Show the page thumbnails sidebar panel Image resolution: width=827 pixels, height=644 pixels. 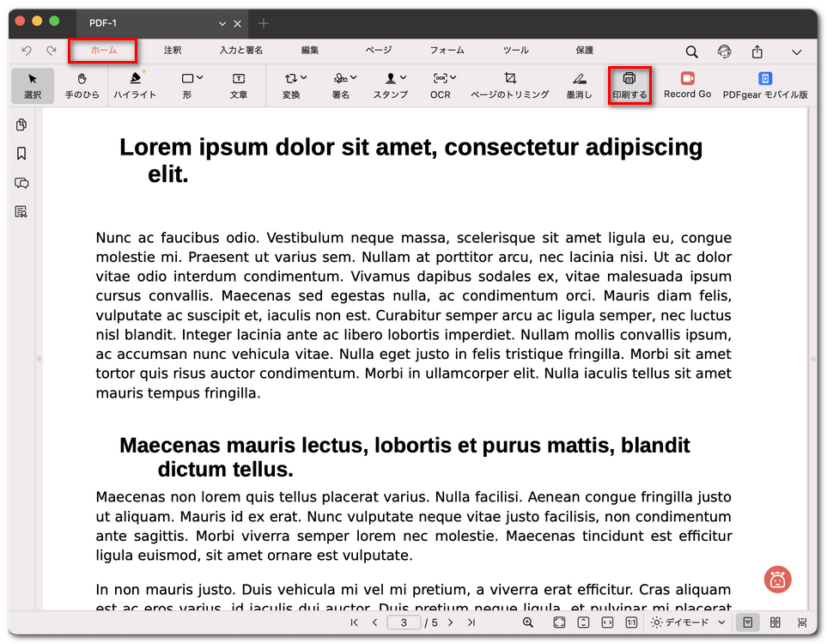[x=21, y=125]
